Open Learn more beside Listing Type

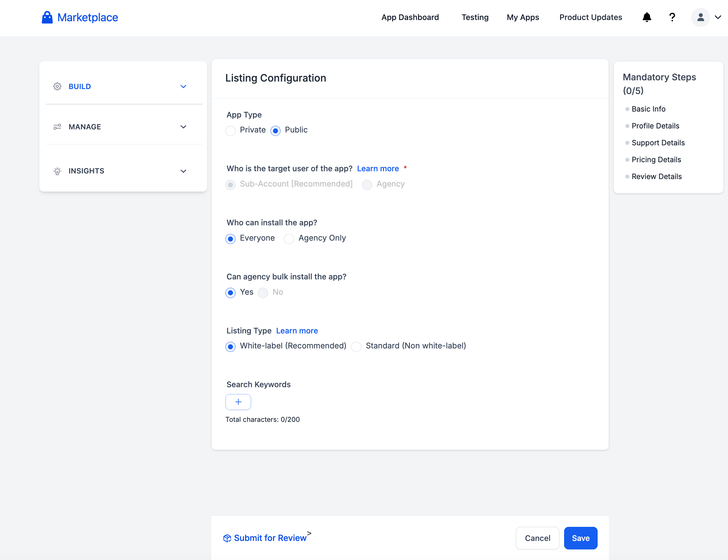[x=297, y=331]
